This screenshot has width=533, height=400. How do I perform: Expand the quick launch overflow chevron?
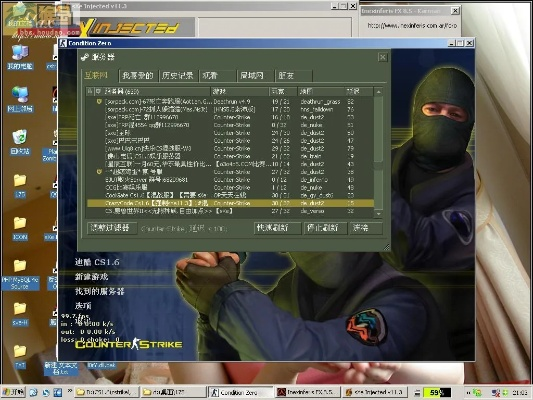click(x=69, y=391)
